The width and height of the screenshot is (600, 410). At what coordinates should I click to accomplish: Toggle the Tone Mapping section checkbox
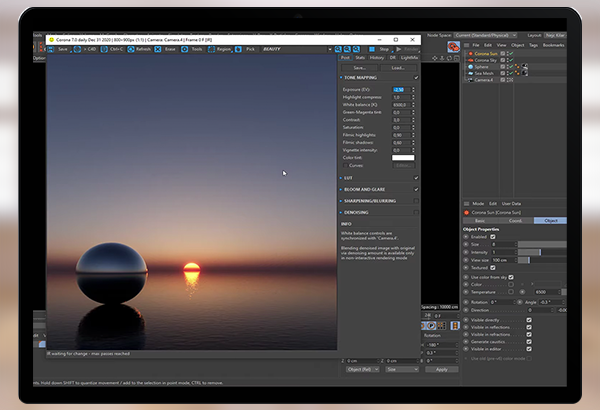pos(416,78)
